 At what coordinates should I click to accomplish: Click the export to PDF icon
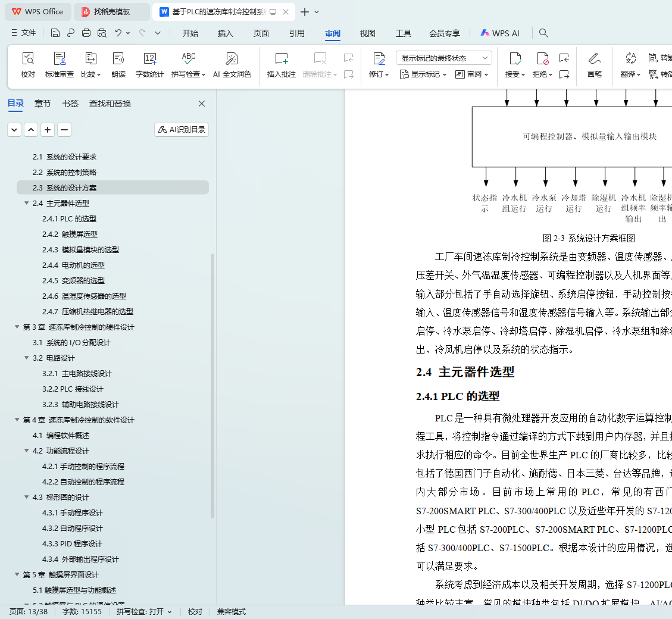tap(71, 33)
